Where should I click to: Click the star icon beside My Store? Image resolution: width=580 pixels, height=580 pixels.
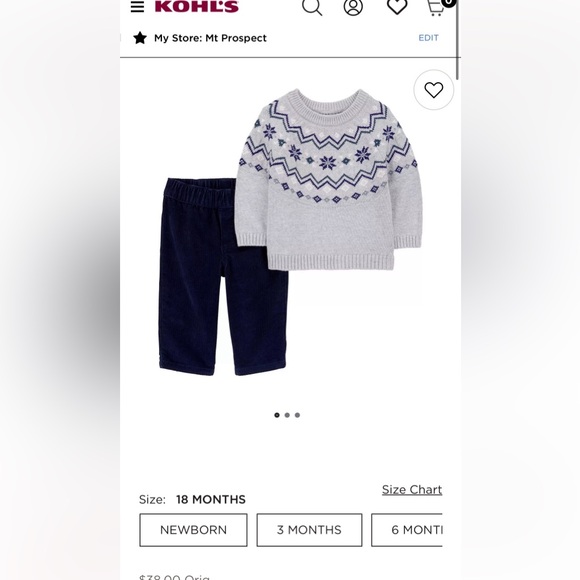(x=140, y=38)
